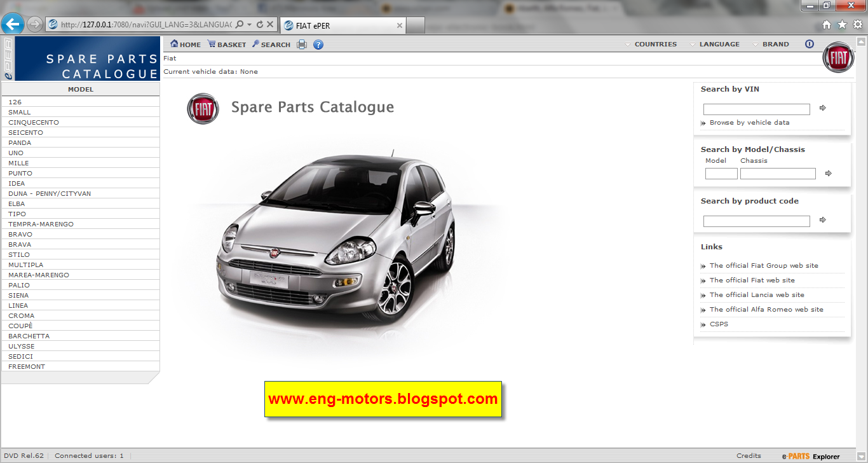This screenshot has height=463, width=868.
Task: Select the STILO model
Action: (80, 254)
